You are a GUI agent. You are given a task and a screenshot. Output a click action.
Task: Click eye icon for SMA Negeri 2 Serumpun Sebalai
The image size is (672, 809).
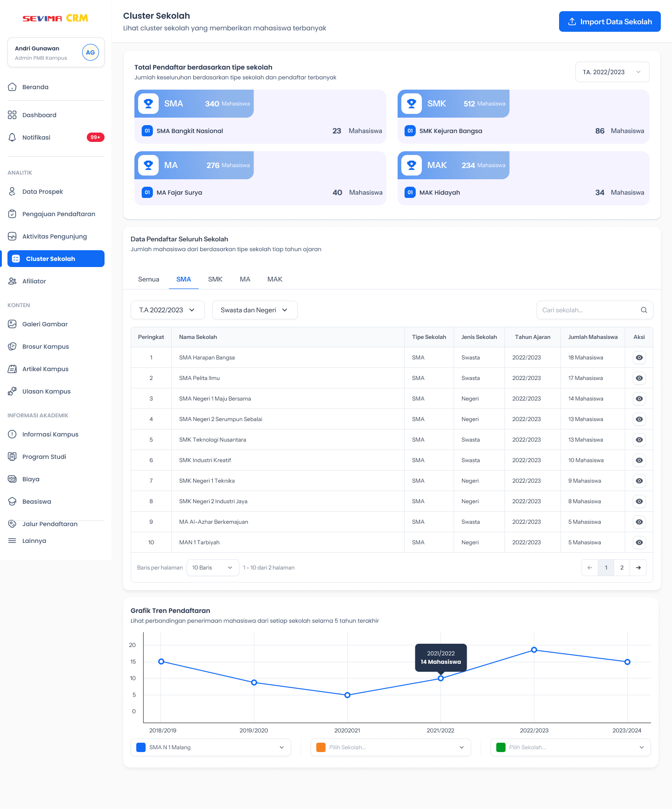point(639,419)
